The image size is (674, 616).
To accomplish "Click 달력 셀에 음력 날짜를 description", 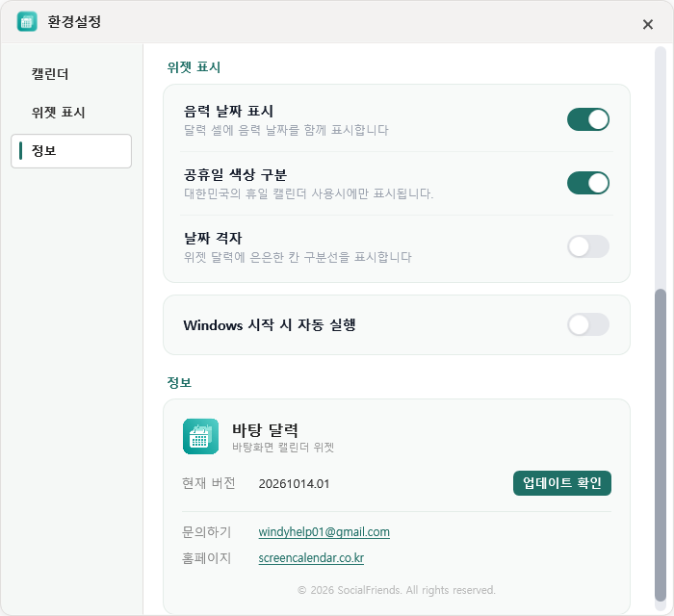I will pyautogui.click(x=286, y=130).
